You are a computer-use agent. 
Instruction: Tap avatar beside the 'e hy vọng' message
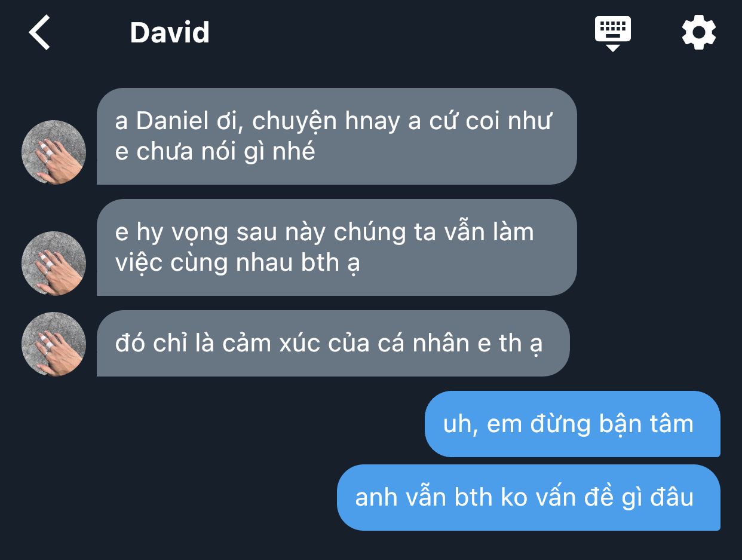pos(54,264)
